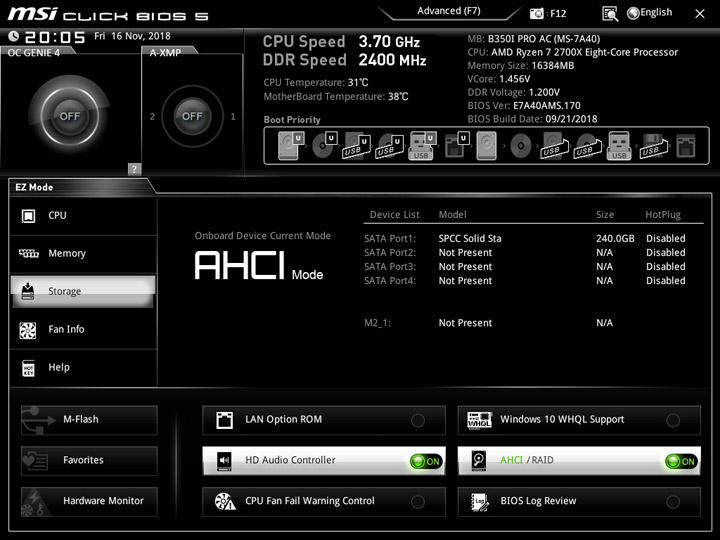Close the BIOS with the X icon

pyautogui.click(x=700, y=14)
